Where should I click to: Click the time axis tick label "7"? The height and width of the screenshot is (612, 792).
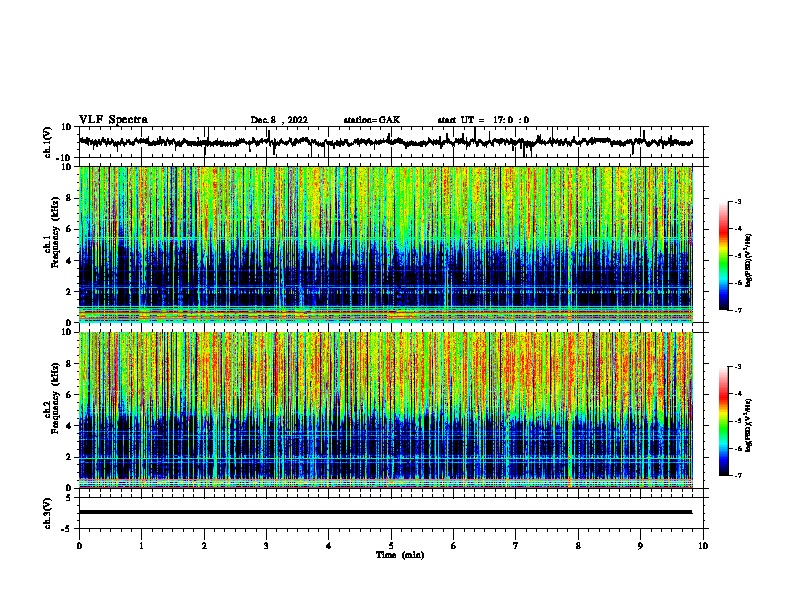[516, 546]
